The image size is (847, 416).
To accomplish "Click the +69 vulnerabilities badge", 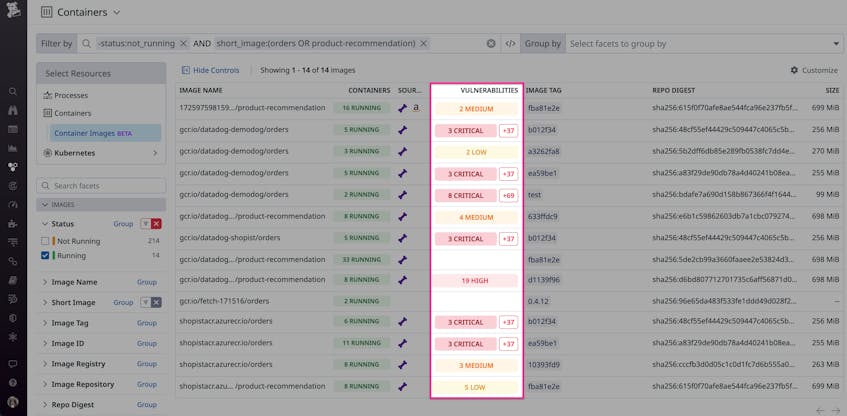I will coord(508,195).
